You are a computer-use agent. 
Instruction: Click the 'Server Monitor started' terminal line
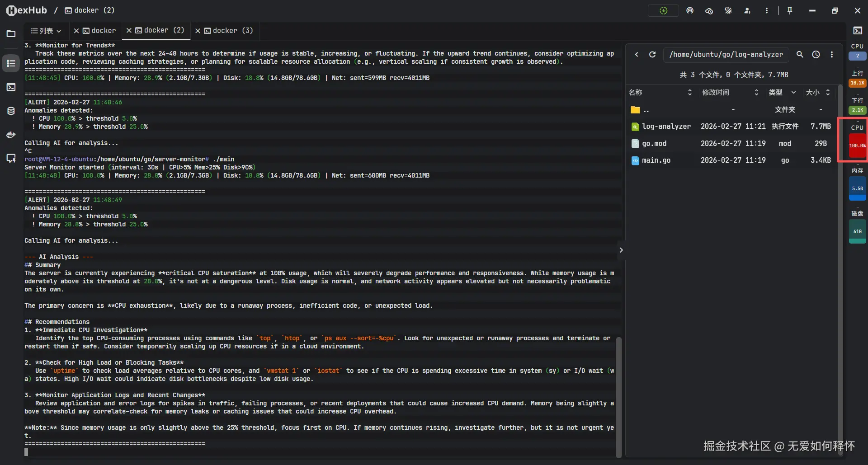click(x=140, y=168)
